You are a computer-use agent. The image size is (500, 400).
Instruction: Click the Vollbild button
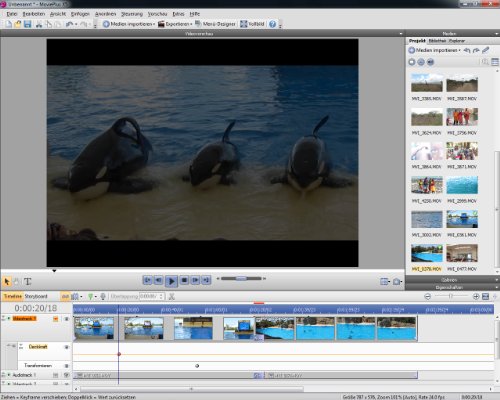252,24
